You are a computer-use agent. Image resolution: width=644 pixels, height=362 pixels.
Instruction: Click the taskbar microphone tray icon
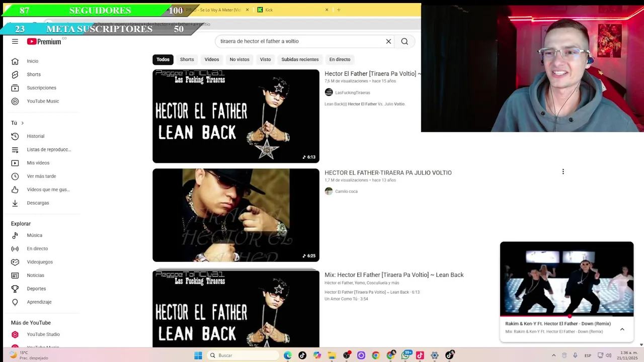[x=575, y=355]
